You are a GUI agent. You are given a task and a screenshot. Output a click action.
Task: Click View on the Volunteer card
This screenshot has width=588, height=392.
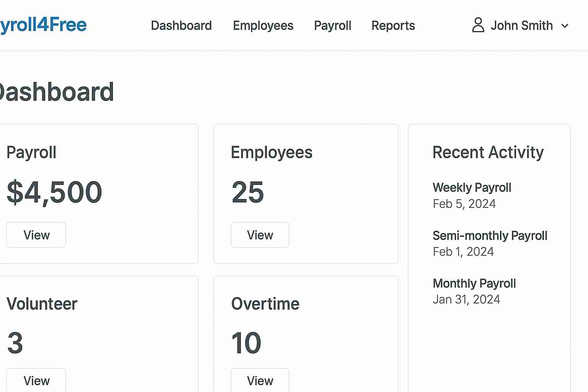pyautogui.click(x=36, y=381)
